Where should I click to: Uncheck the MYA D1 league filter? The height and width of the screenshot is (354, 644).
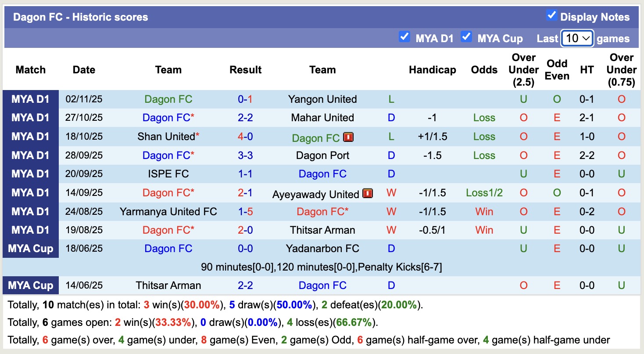[x=404, y=37]
